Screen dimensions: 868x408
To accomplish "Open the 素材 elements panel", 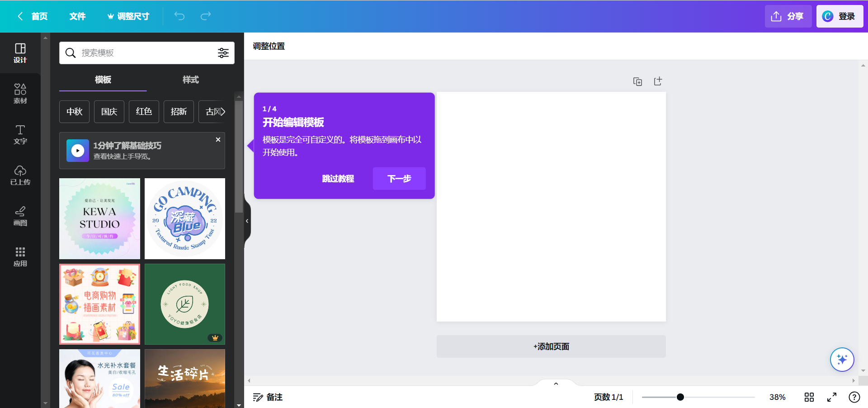I will [x=20, y=94].
